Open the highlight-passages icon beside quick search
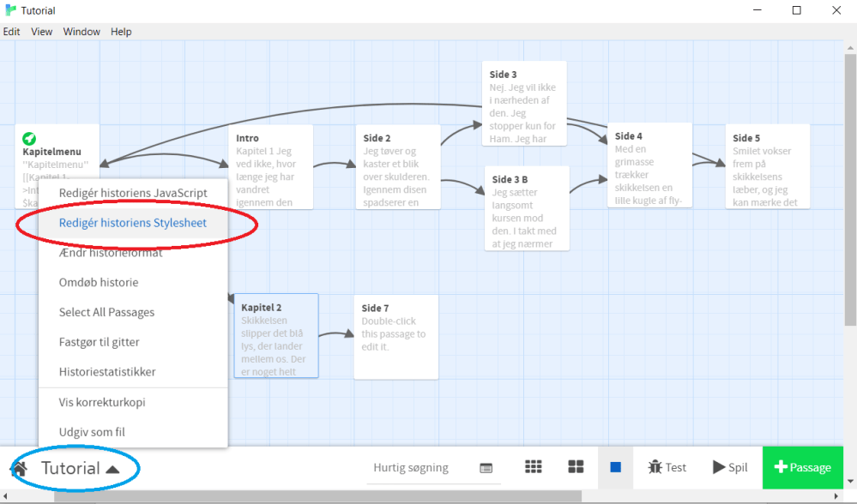857x504 pixels. (x=486, y=468)
